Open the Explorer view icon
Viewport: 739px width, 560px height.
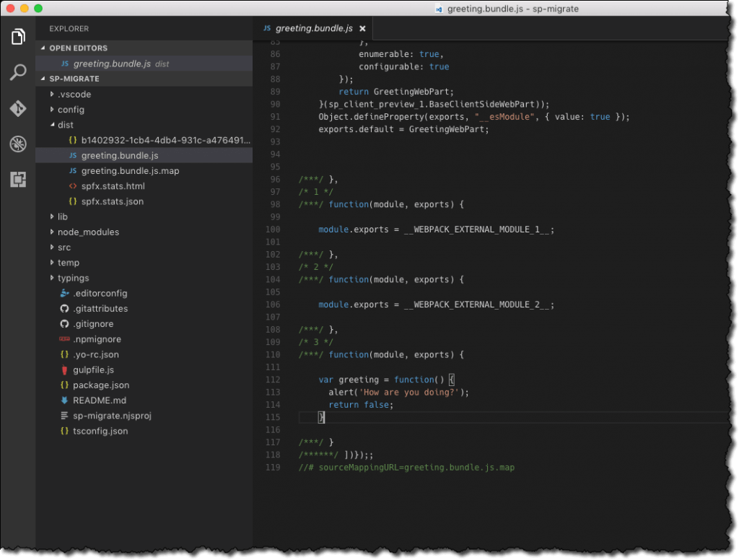17,36
